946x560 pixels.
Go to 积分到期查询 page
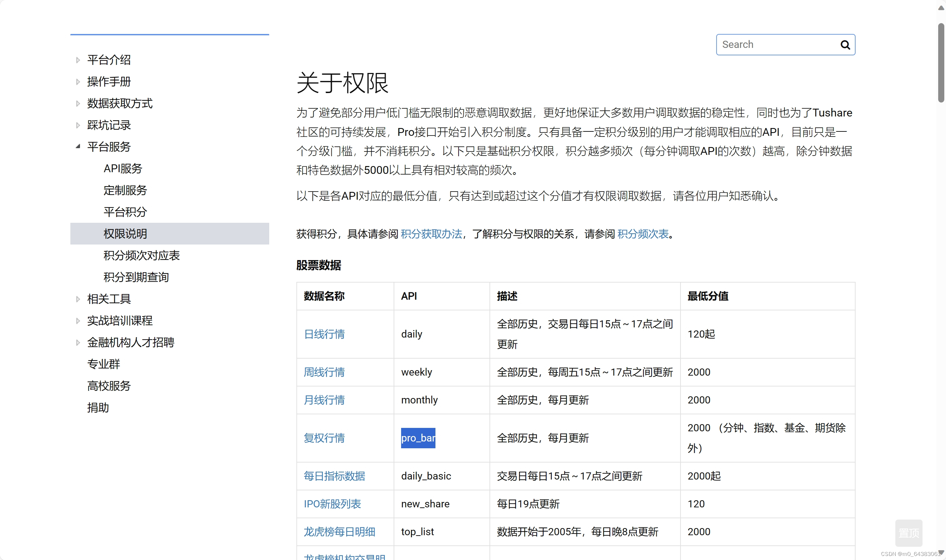(136, 277)
